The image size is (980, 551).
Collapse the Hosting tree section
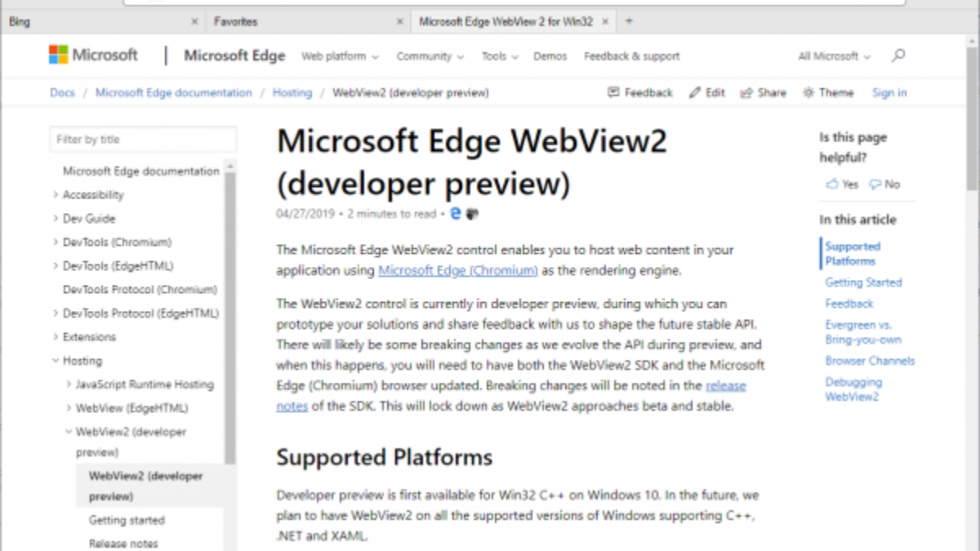[x=56, y=361]
